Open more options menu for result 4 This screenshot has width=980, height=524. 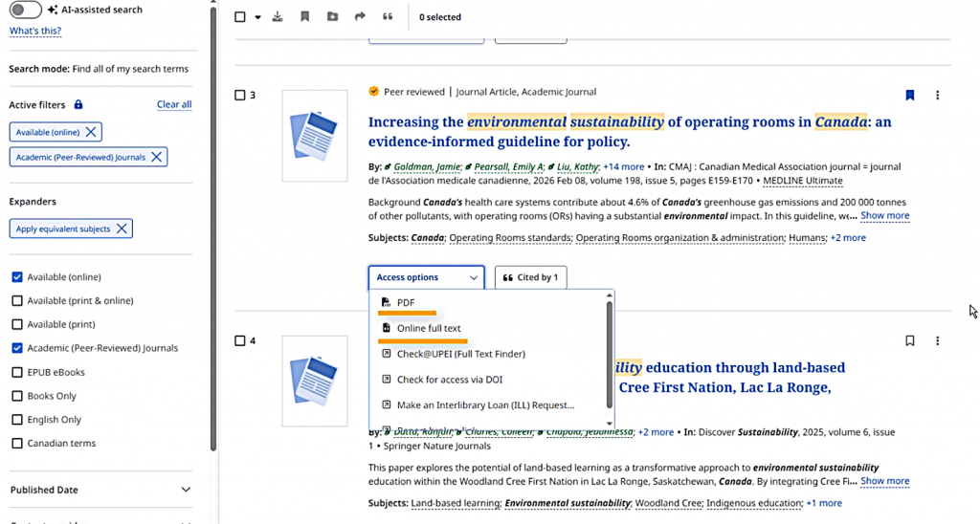coord(938,341)
